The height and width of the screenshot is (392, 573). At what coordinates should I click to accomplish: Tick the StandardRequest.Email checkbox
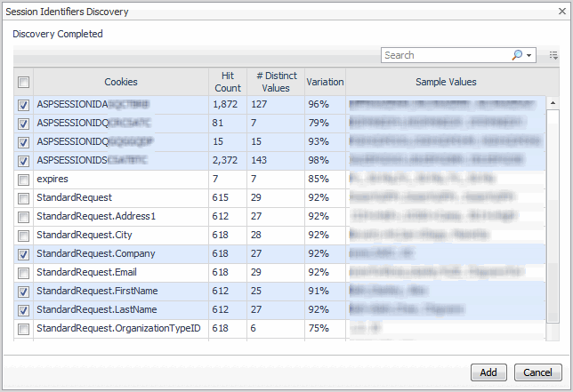24,272
